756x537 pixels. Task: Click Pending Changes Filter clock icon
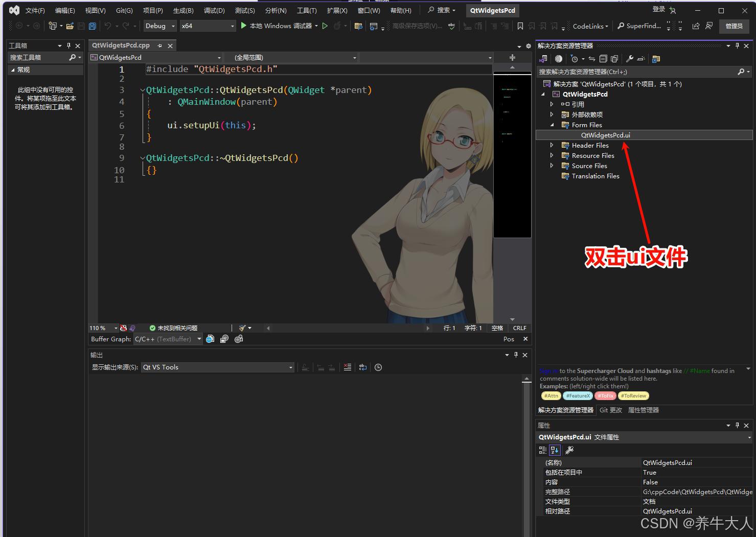(x=575, y=59)
